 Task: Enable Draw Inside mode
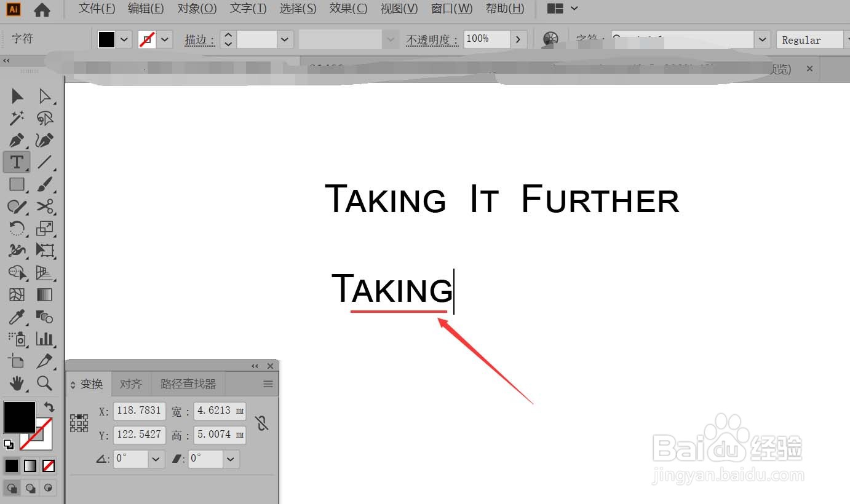49,489
